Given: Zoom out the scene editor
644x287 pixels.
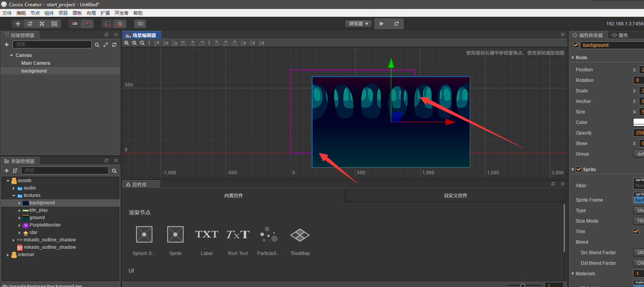Looking at the screenshot, I should tap(134, 43).
